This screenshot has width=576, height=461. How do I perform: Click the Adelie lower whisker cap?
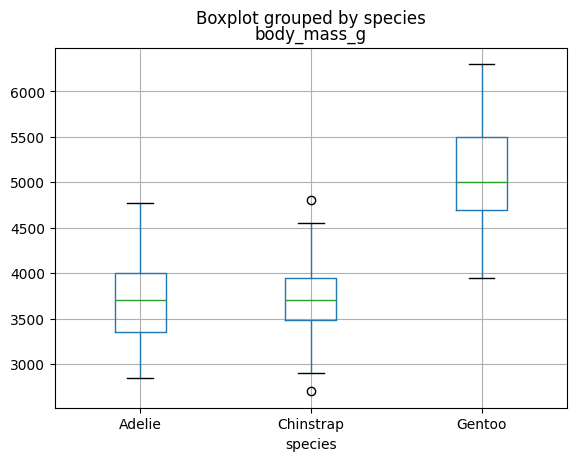click(141, 378)
